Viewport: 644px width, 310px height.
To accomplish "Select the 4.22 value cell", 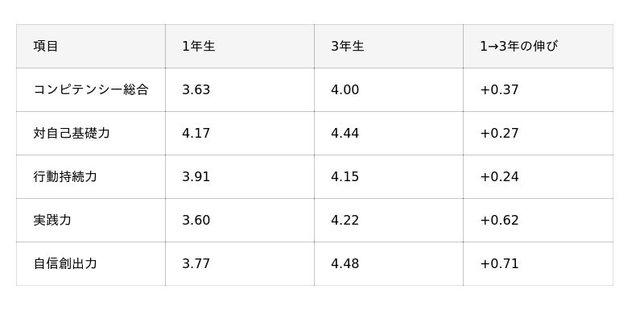I will (389, 220).
